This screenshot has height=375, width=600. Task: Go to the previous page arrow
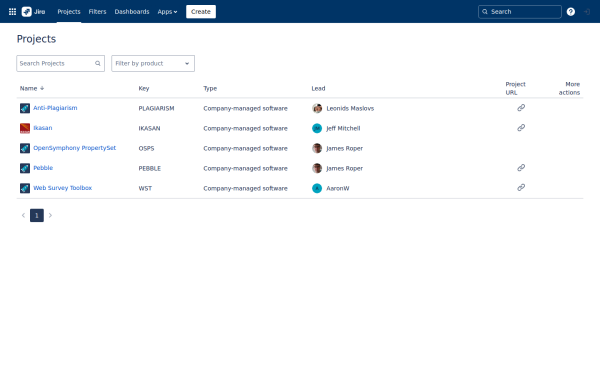[x=23, y=215]
